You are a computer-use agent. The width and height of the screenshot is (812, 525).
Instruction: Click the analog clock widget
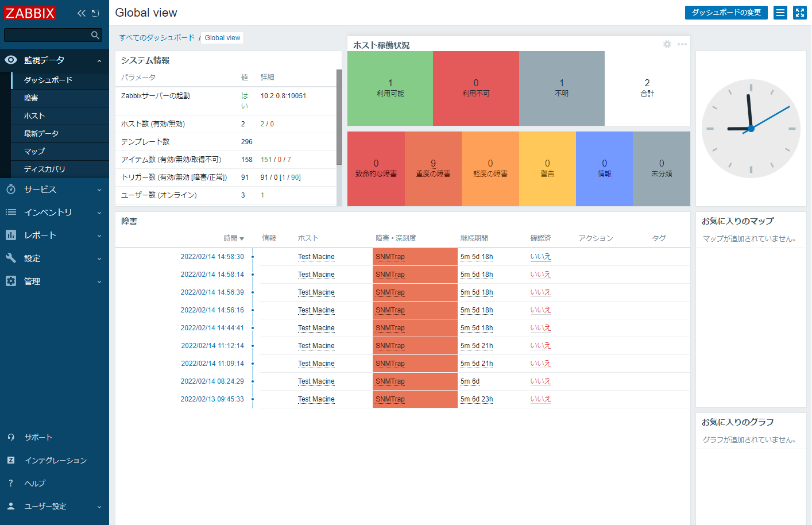(x=751, y=129)
